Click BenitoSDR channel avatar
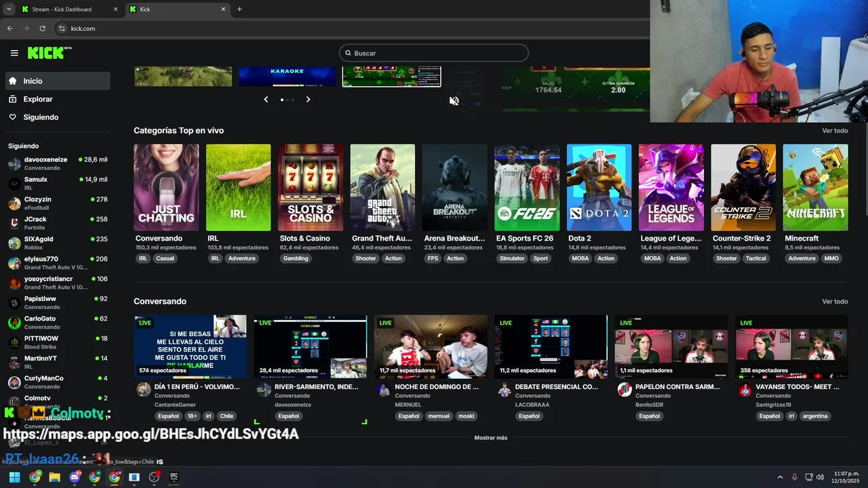 [x=625, y=390]
